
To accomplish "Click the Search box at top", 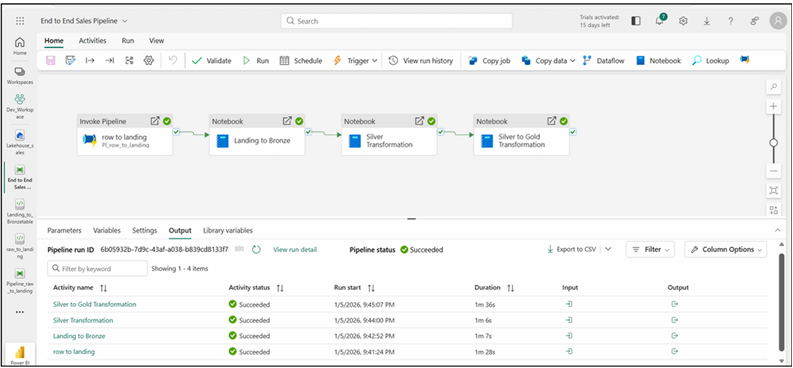I will [396, 21].
